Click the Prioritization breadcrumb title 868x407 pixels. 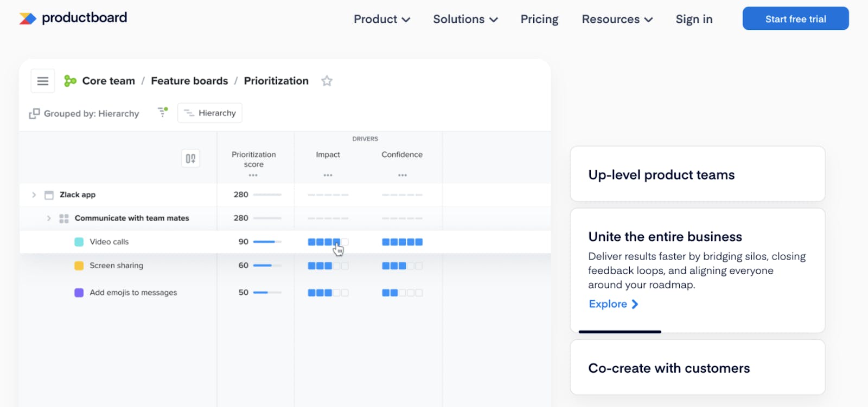(x=276, y=81)
